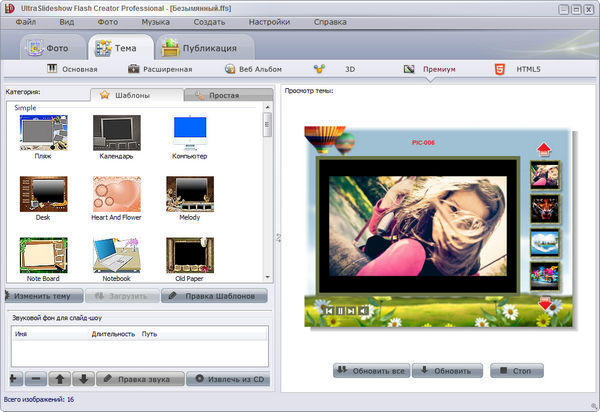Screen dimensions: 600x412
Task: Open the Фото menu in menu bar
Action: tap(108, 22)
